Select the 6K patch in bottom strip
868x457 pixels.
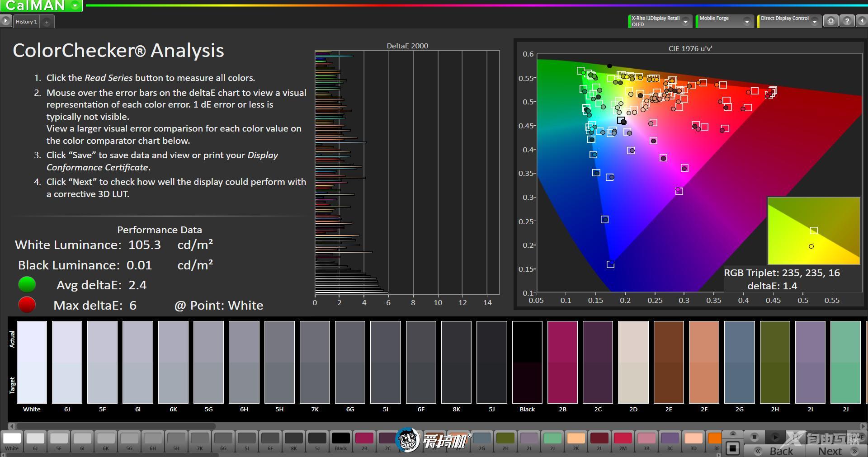pos(106,441)
